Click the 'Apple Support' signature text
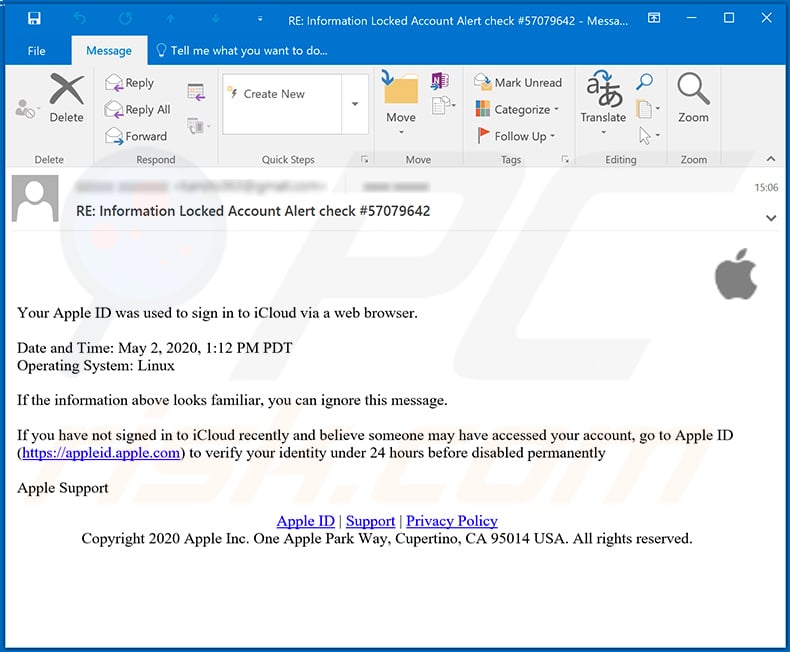This screenshot has width=790, height=652. (62, 488)
